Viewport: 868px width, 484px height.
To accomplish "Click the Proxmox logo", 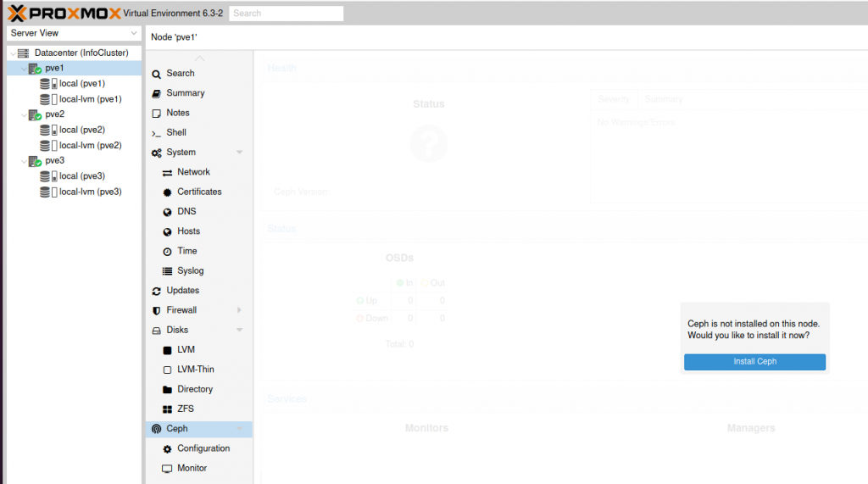I will tap(64, 13).
